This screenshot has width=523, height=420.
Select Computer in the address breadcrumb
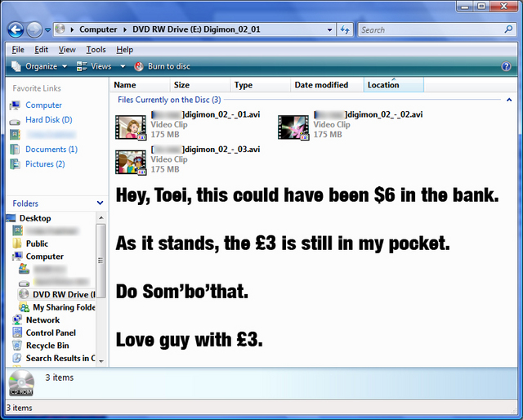click(98, 29)
